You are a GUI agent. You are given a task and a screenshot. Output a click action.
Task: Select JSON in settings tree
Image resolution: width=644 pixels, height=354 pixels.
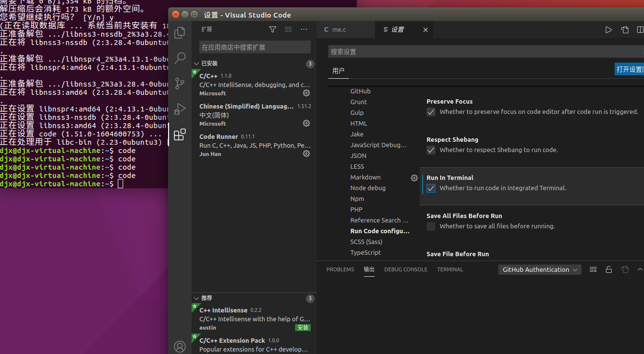(x=358, y=156)
